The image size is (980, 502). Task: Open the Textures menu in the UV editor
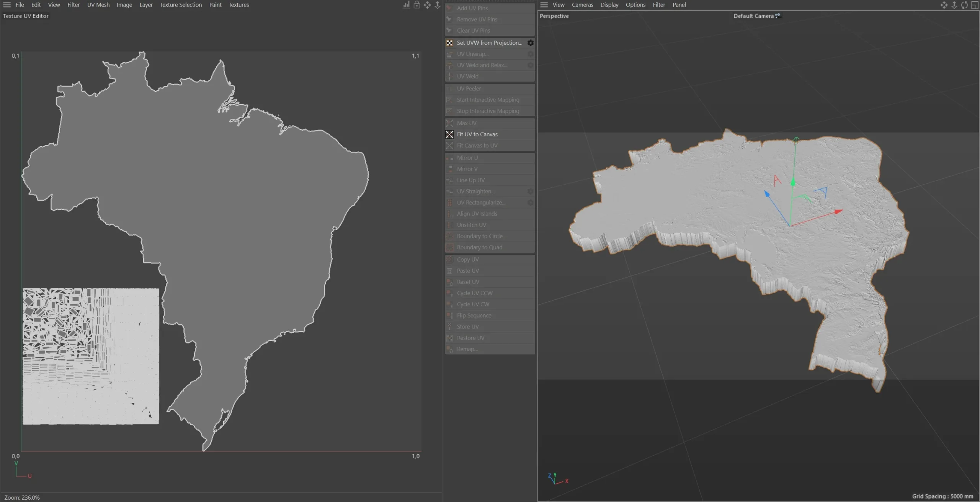(x=238, y=5)
